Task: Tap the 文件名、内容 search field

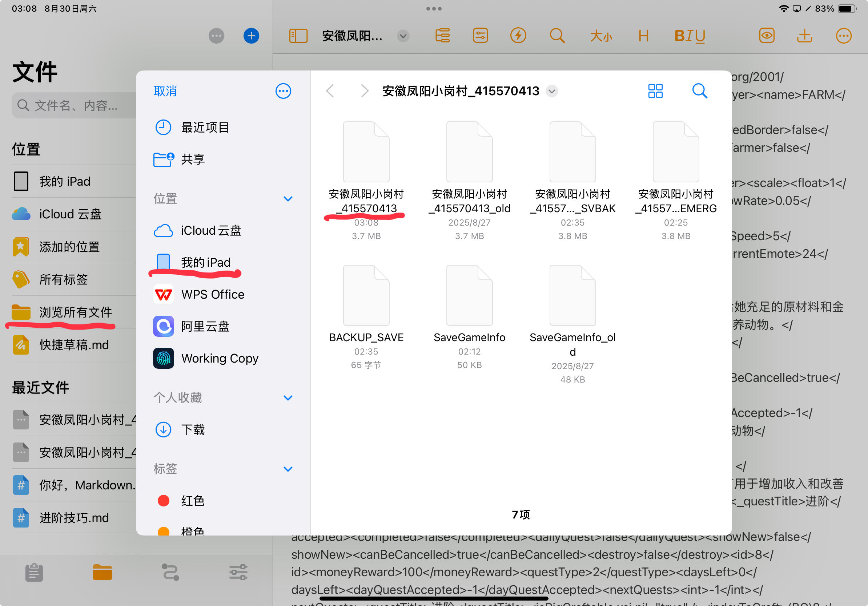Action: (74, 105)
